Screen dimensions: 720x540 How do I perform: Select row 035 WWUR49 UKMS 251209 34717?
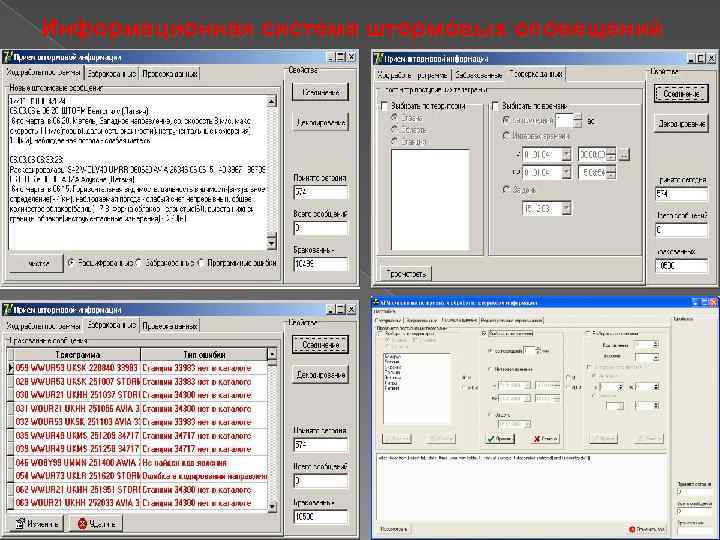pos(141,435)
